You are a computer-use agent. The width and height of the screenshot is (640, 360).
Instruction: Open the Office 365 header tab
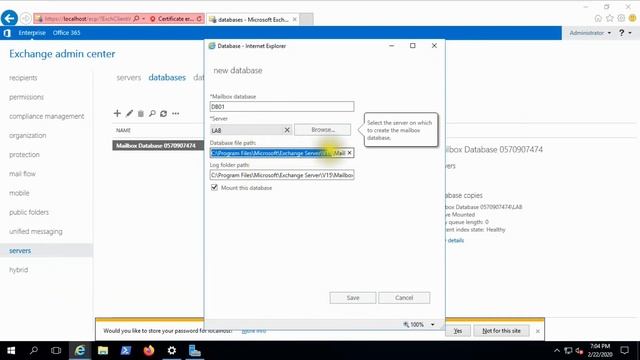point(67,33)
